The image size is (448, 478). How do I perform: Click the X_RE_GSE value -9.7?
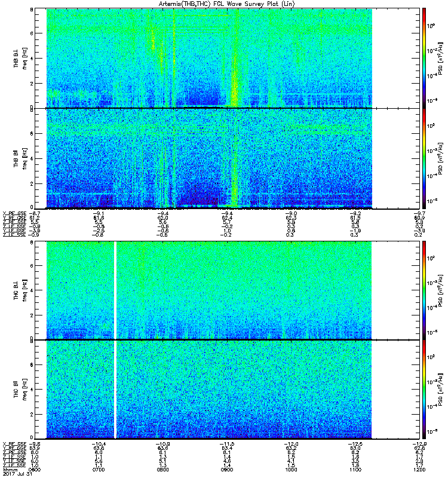point(419,214)
